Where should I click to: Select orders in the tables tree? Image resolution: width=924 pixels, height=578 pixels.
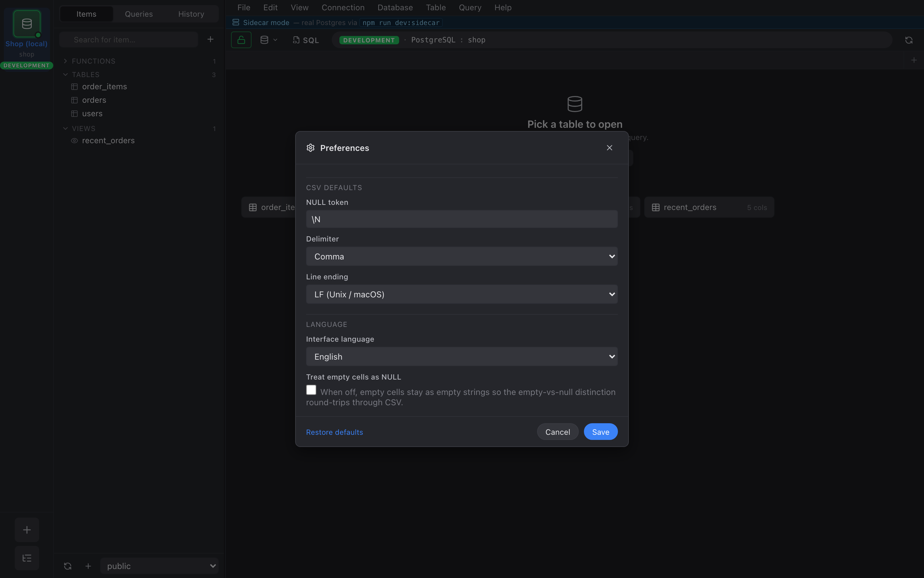[x=94, y=100]
